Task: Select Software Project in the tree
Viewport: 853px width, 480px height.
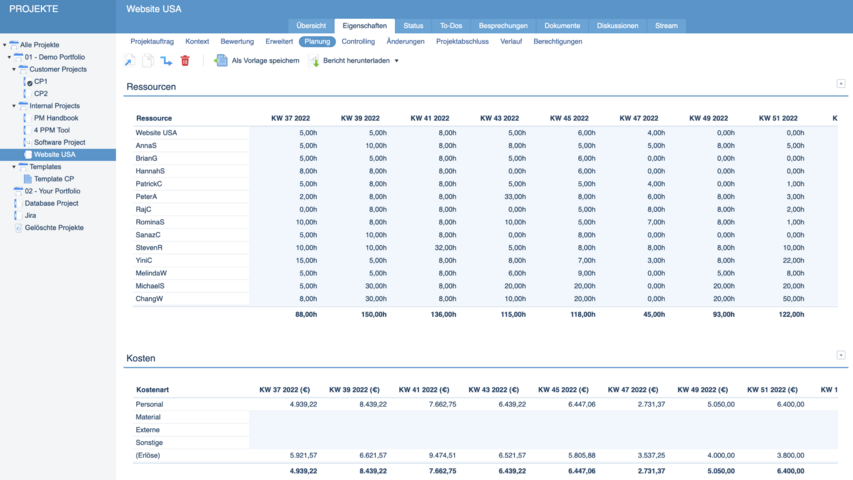Action: point(60,143)
